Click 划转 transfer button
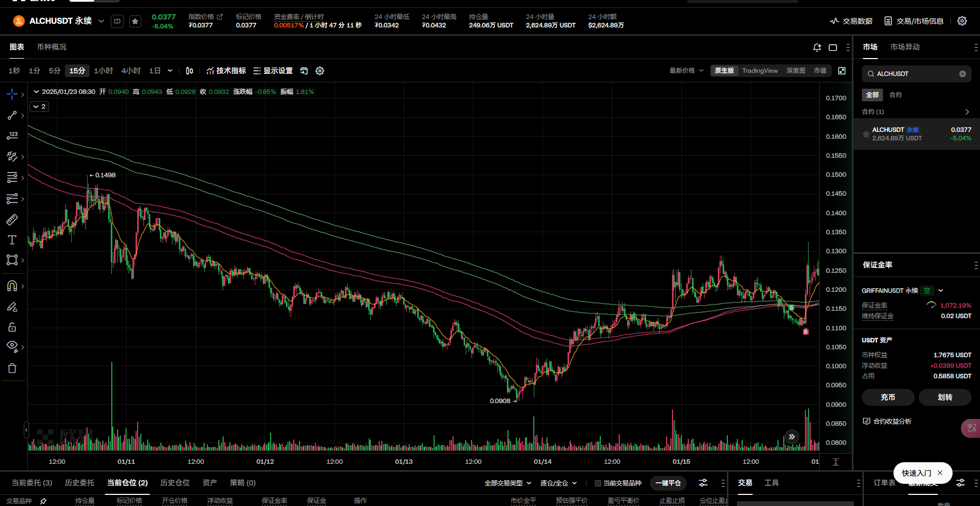 pyautogui.click(x=945, y=397)
